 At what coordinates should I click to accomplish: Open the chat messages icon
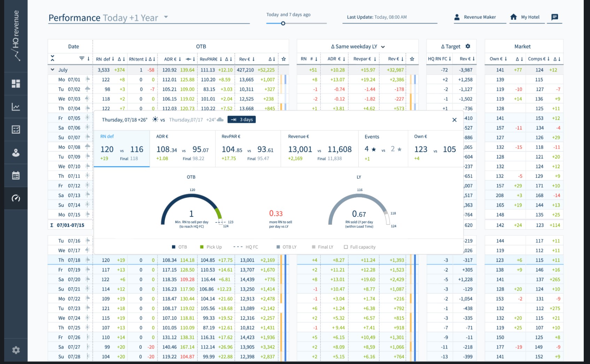click(554, 17)
